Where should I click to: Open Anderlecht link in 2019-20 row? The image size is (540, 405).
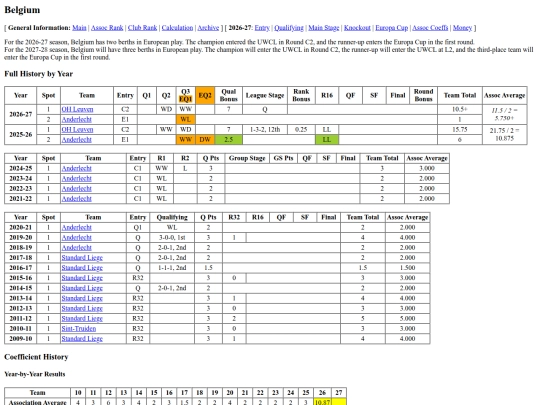(76, 237)
